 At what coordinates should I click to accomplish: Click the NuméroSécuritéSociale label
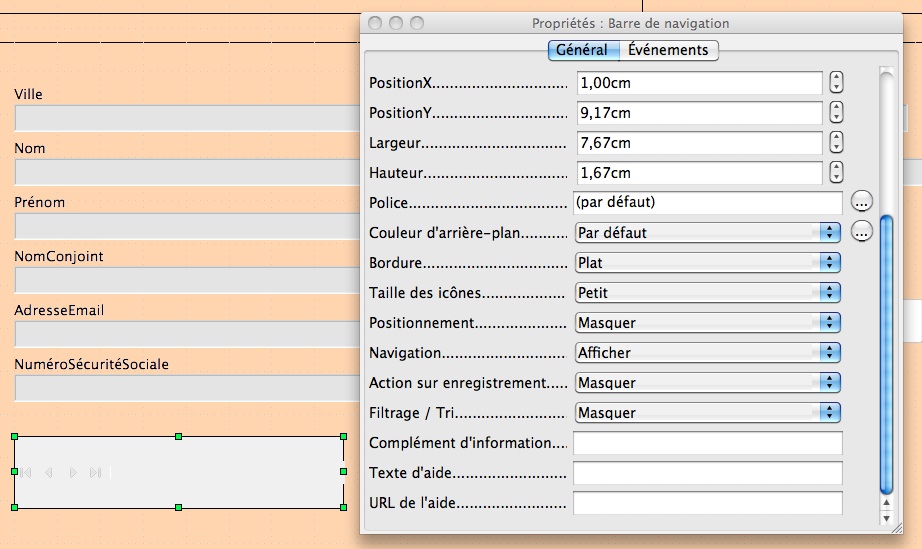tap(91, 364)
